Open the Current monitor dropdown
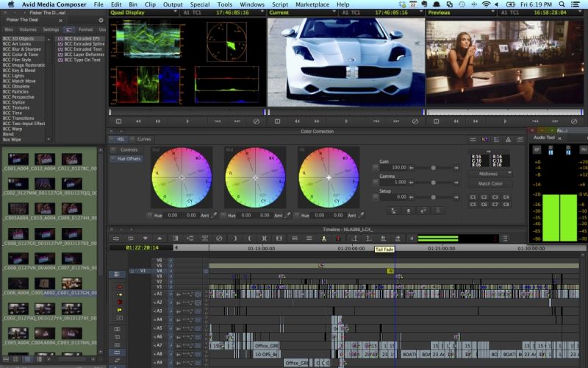Viewport: 588px width, 368px height. click(334, 12)
